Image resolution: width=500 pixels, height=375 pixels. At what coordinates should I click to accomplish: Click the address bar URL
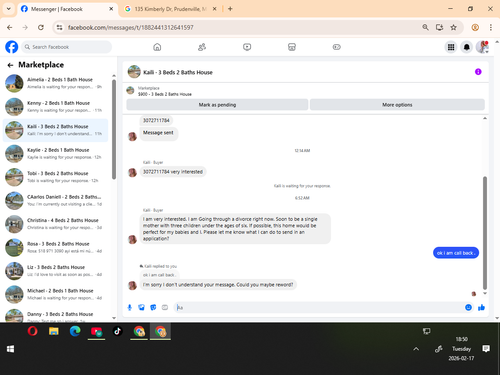click(x=130, y=27)
